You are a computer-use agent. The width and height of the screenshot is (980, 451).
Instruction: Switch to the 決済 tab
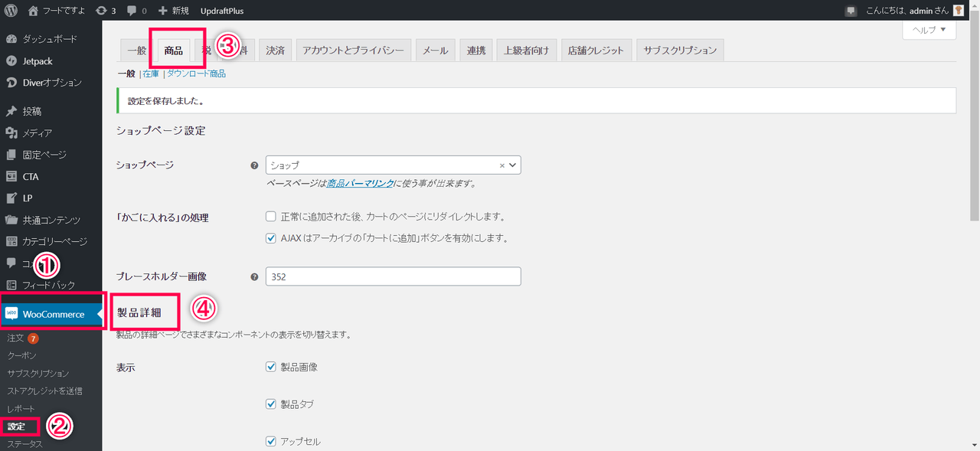click(275, 51)
